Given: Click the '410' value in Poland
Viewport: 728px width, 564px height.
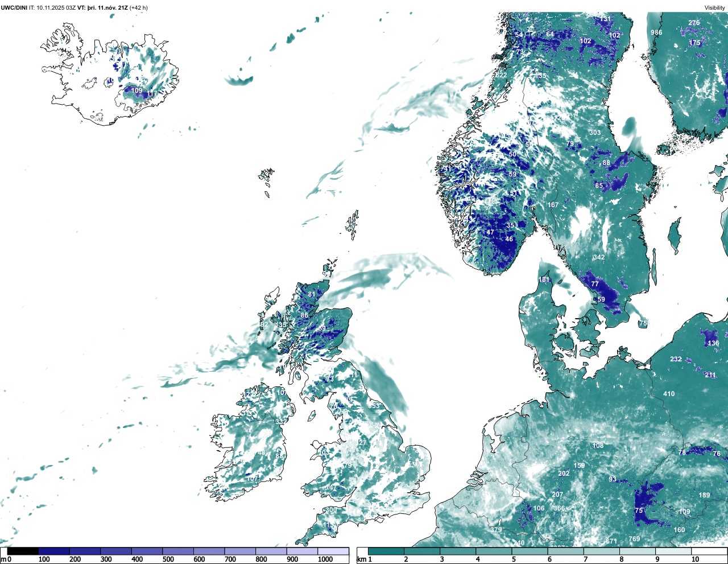Looking at the screenshot, I should point(669,394).
